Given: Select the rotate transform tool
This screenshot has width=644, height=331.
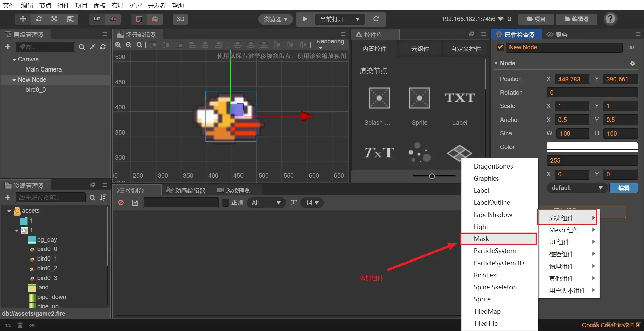Looking at the screenshot, I should tap(39, 19).
